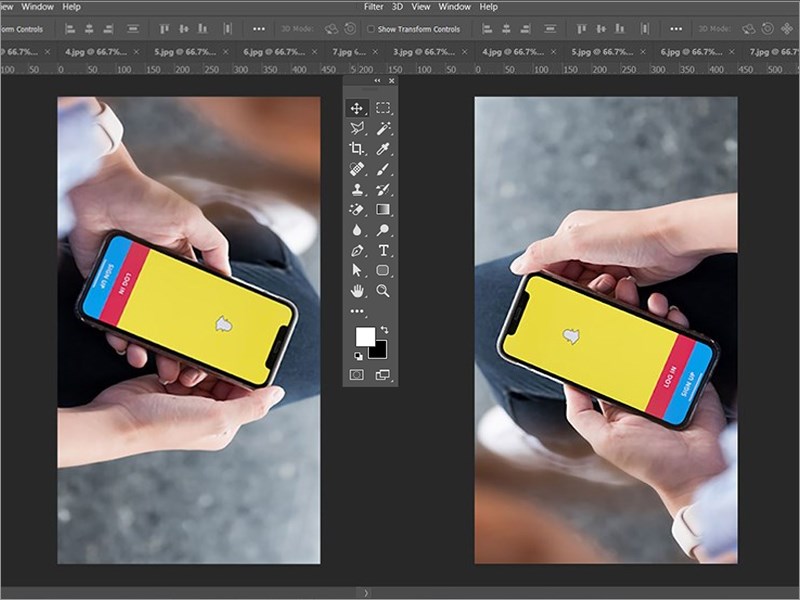This screenshot has height=600, width=800.
Task: Select the Brush tool
Action: pos(383,169)
